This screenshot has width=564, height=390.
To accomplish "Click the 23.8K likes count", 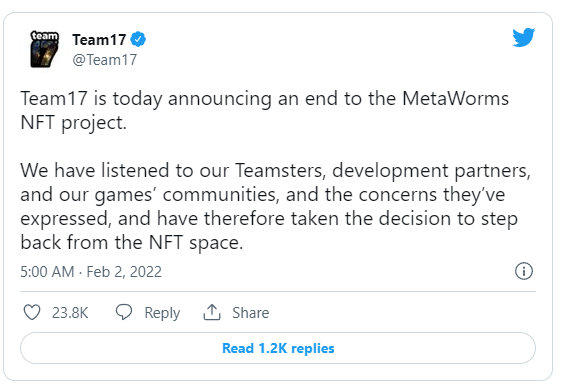I will click(70, 313).
